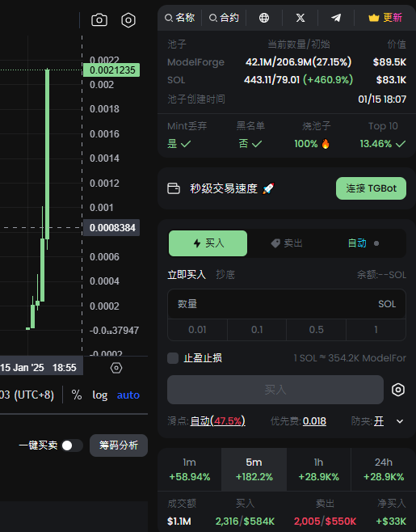Click the crown 更新 update button

[x=385, y=18]
